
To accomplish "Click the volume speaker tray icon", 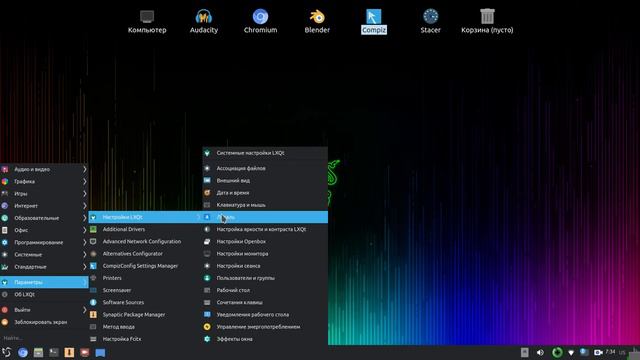I will click(540, 353).
